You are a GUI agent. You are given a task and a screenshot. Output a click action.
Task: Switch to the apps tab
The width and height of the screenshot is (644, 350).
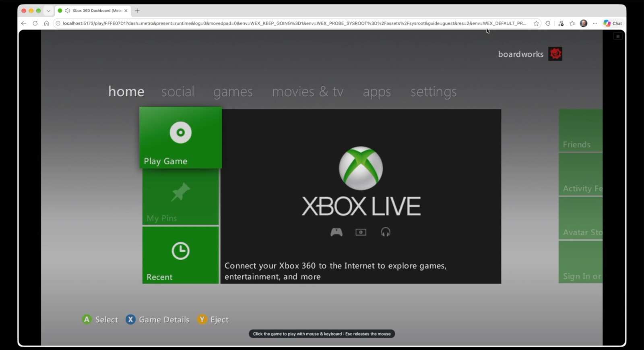pyautogui.click(x=377, y=92)
